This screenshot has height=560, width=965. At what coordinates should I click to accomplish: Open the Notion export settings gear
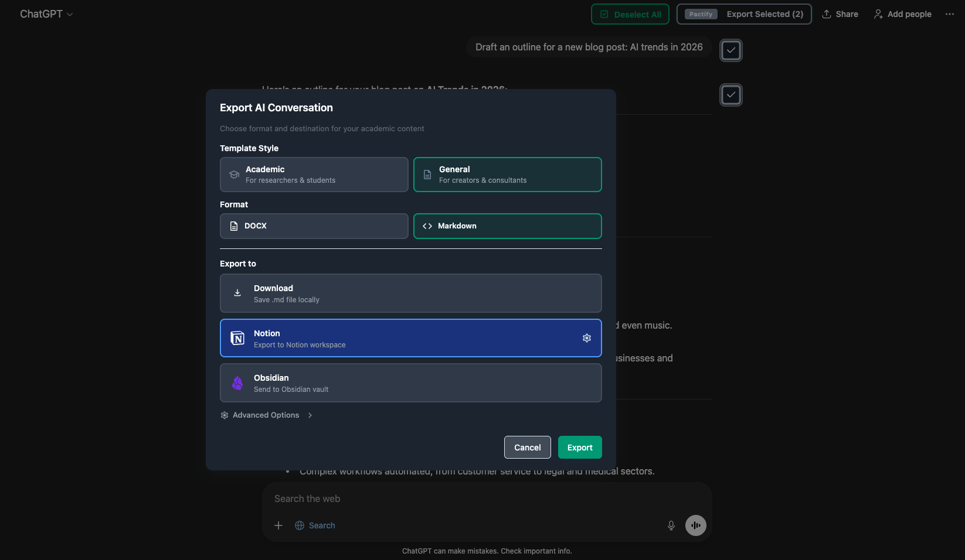587,338
